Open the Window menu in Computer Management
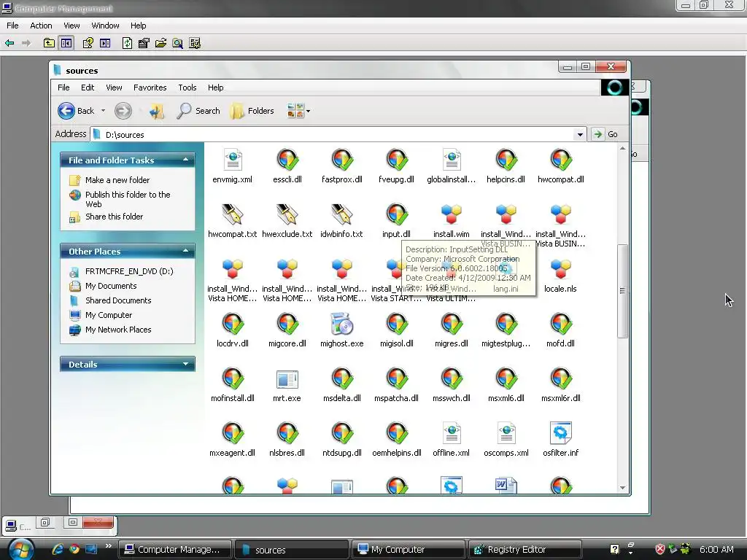This screenshot has width=747, height=560. pos(105,26)
